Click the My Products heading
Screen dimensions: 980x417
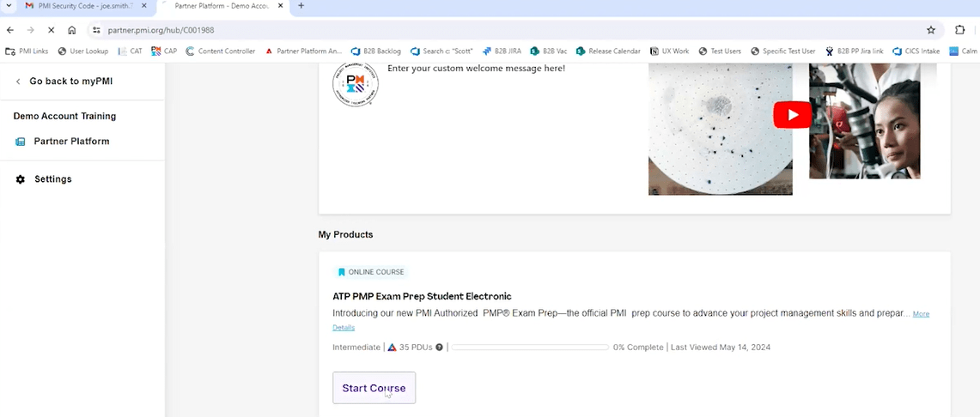click(345, 235)
